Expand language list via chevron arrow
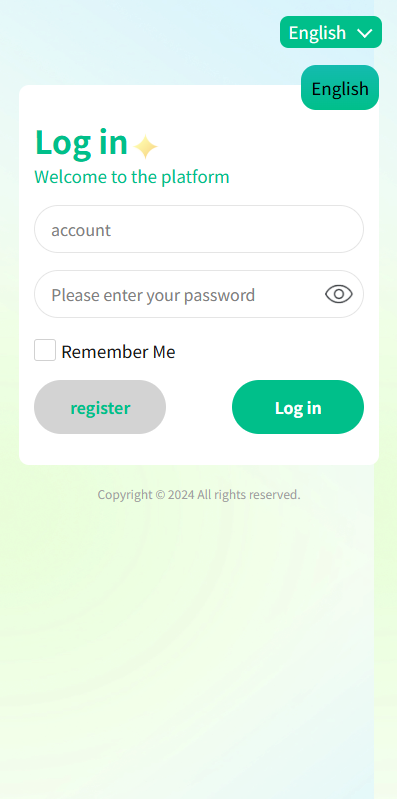The height and width of the screenshot is (799, 397). coord(365,33)
